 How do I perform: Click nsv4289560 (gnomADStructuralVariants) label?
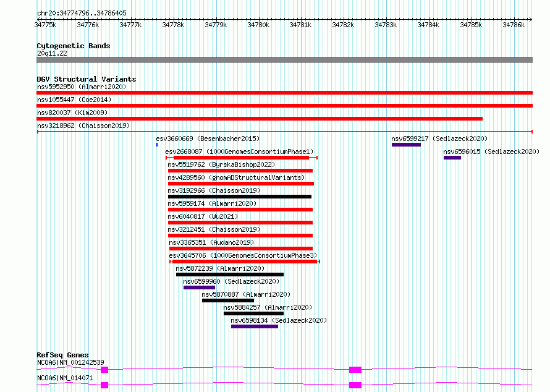click(236, 177)
